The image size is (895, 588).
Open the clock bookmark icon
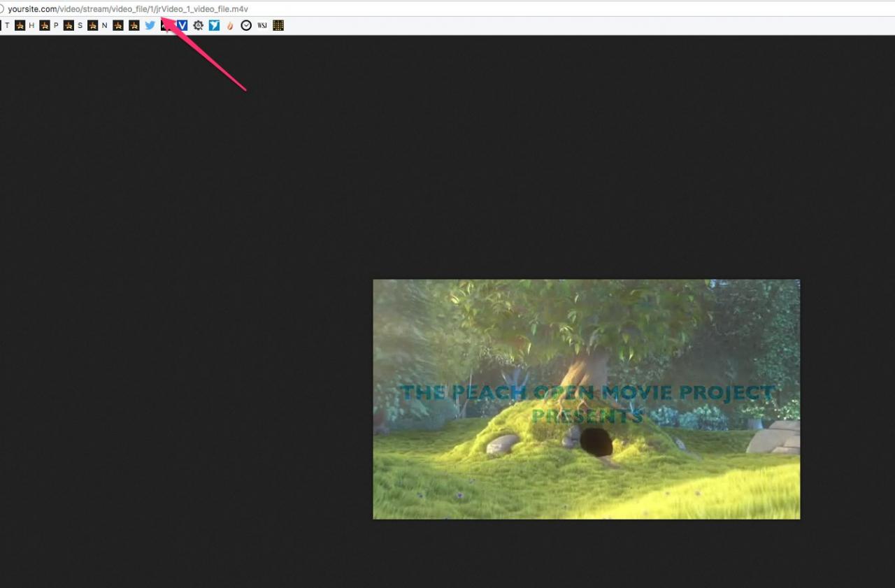[x=246, y=25]
